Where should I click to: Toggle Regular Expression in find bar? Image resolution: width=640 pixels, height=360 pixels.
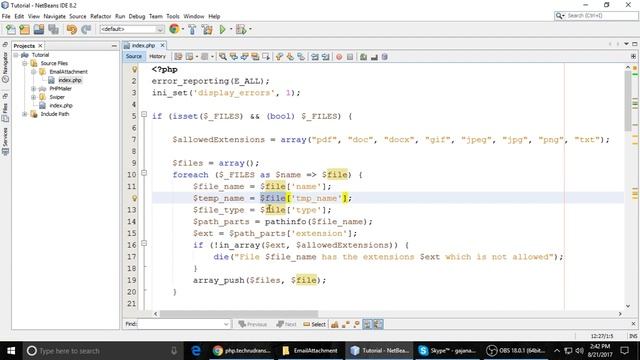click(356, 324)
